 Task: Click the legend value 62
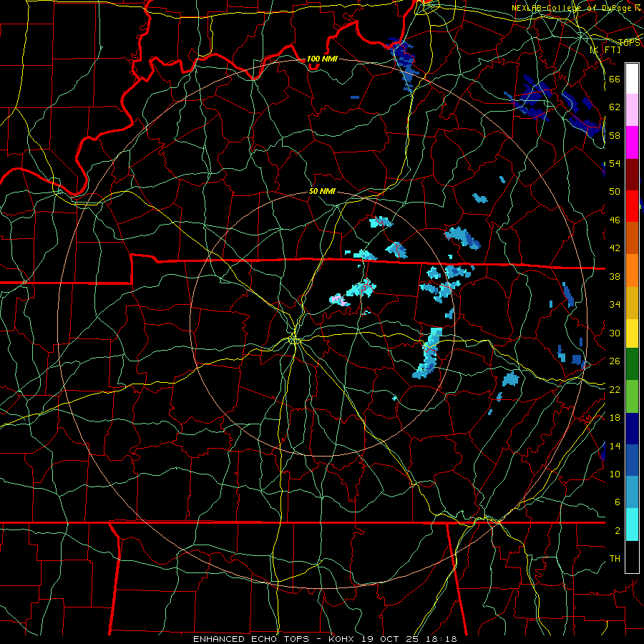pos(615,107)
